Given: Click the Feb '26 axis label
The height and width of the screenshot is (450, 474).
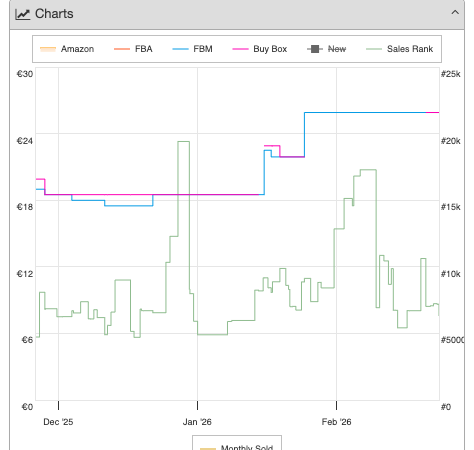Looking at the screenshot, I should 336,422.
